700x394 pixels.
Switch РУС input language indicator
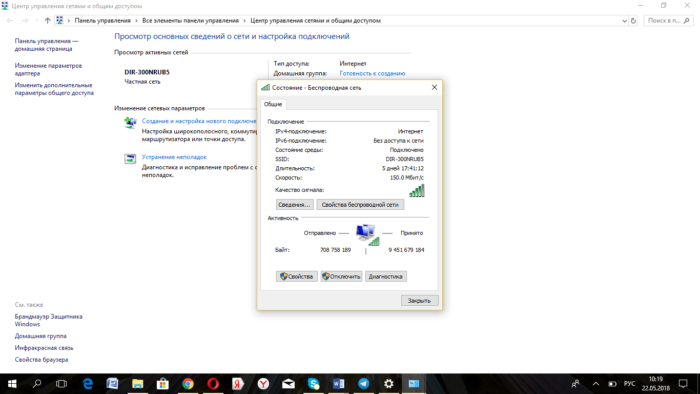629,384
